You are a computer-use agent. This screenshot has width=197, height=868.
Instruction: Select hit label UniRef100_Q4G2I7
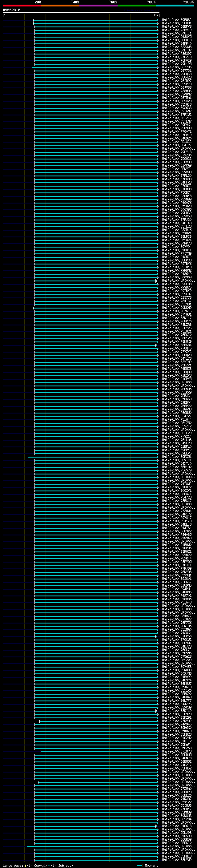177,765
